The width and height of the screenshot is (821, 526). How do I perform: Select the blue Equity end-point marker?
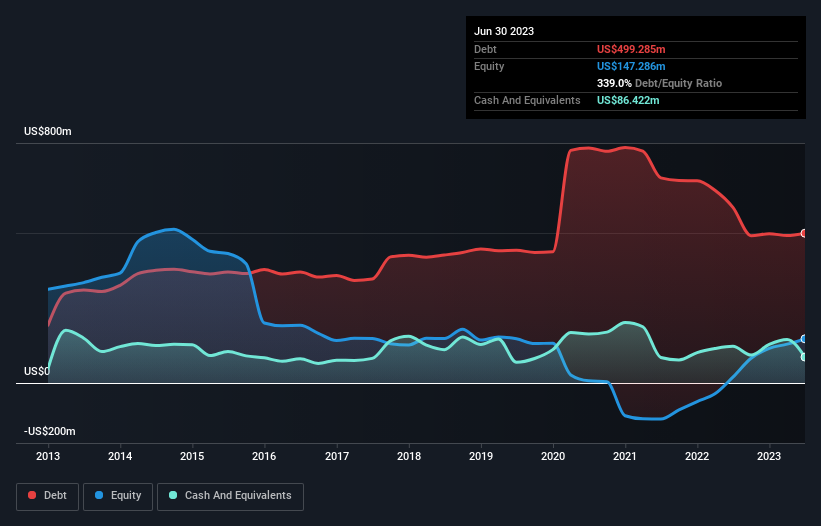coord(804,339)
